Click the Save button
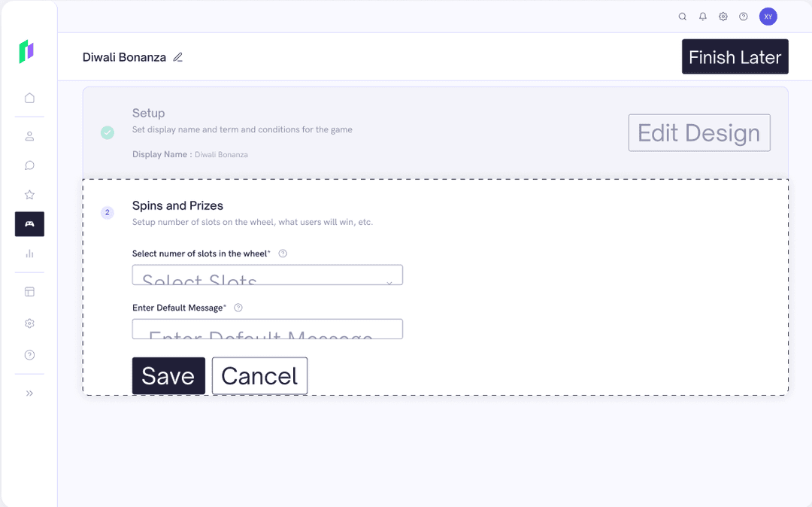 click(168, 375)
